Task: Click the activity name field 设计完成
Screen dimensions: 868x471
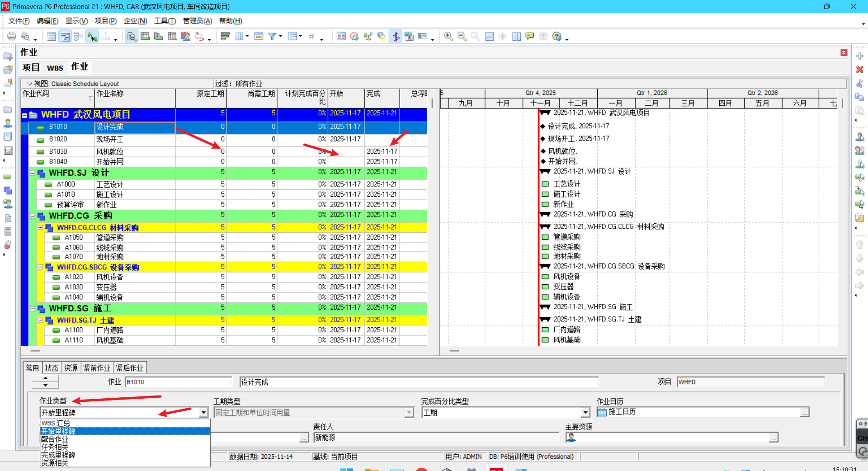Action: 419,382
